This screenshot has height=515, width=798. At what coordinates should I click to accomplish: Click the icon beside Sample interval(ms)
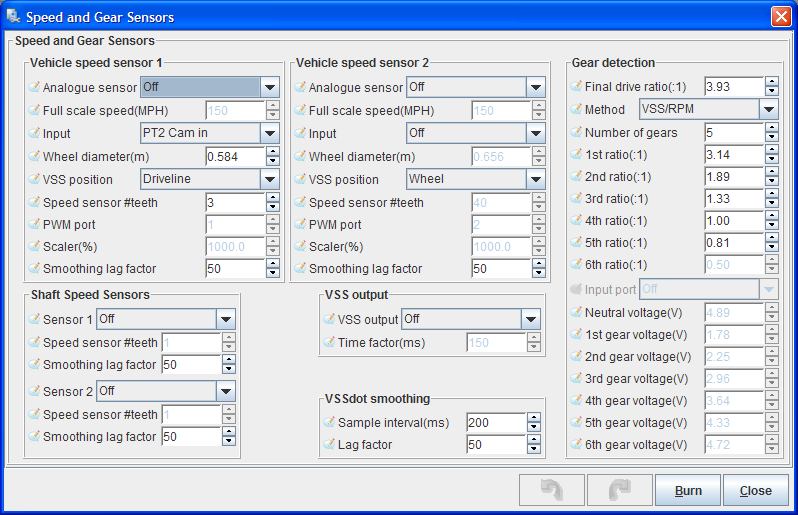point(329,423)
